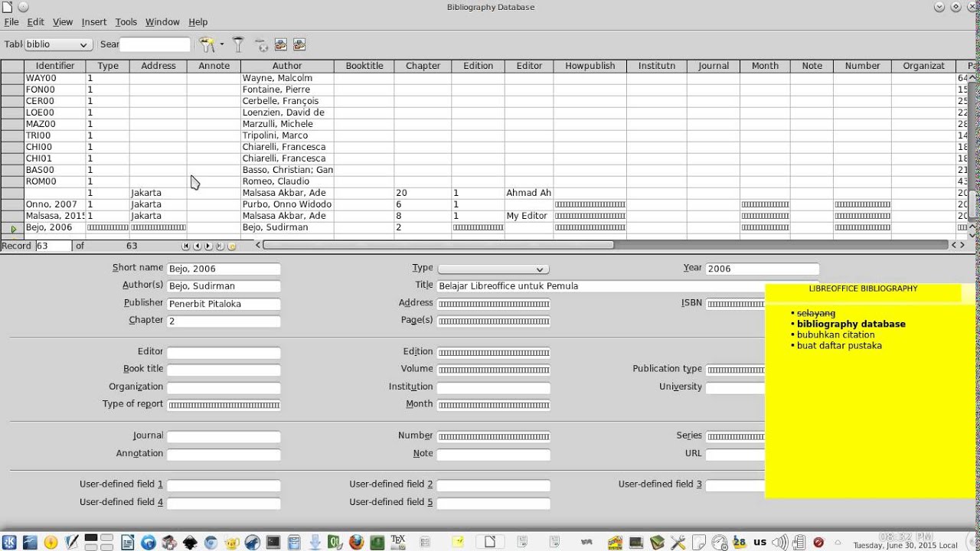
Task: Click the LibreOffice Writer icon in taskbar
Action: 127,543
